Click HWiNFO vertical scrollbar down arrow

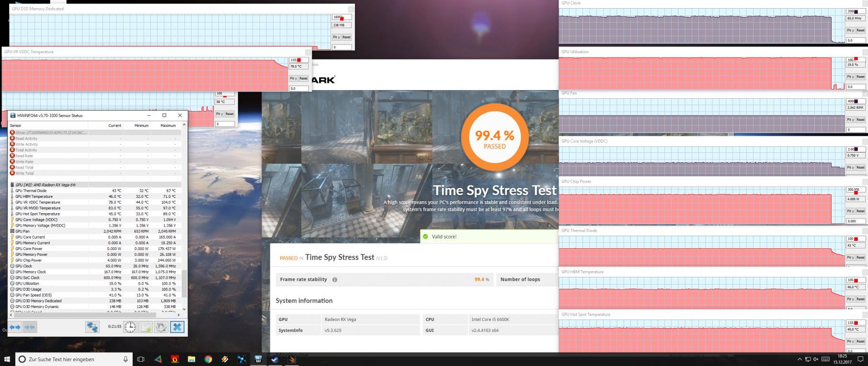point(184,309)
